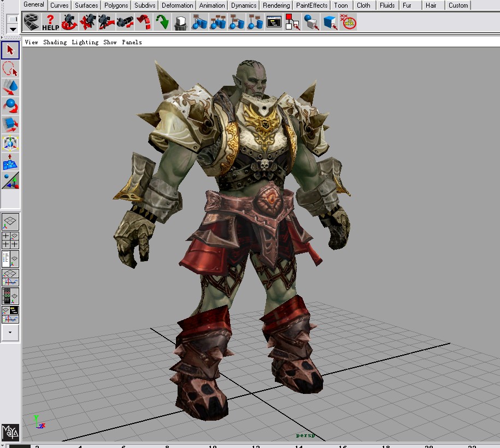This screenshot has height=448, width=500.
Task: Activate the Lasso select tool
Action: pos(10,69)
